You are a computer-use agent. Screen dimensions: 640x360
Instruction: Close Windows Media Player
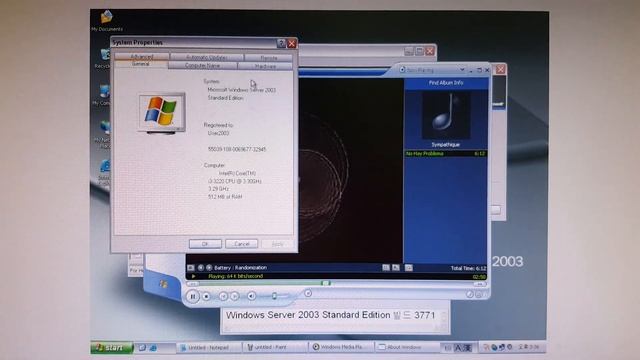pyautogui.click(x=487, y=70)
